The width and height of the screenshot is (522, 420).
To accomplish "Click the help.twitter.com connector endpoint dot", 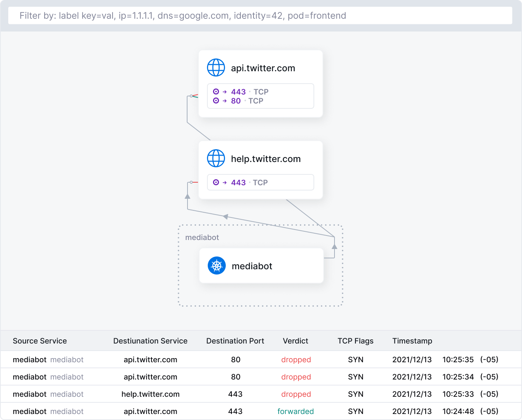I will 191,182.
